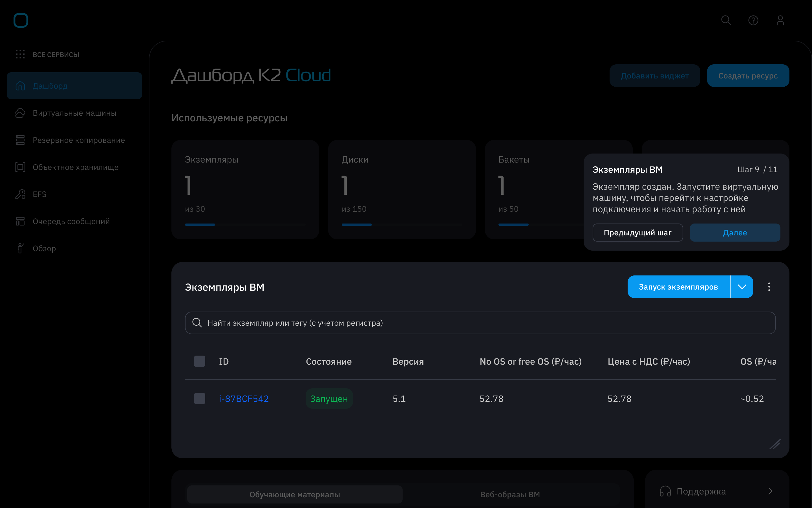The image size is (812, 508).
Task: Sort by the Состояние column header
Action: (329, 362)
